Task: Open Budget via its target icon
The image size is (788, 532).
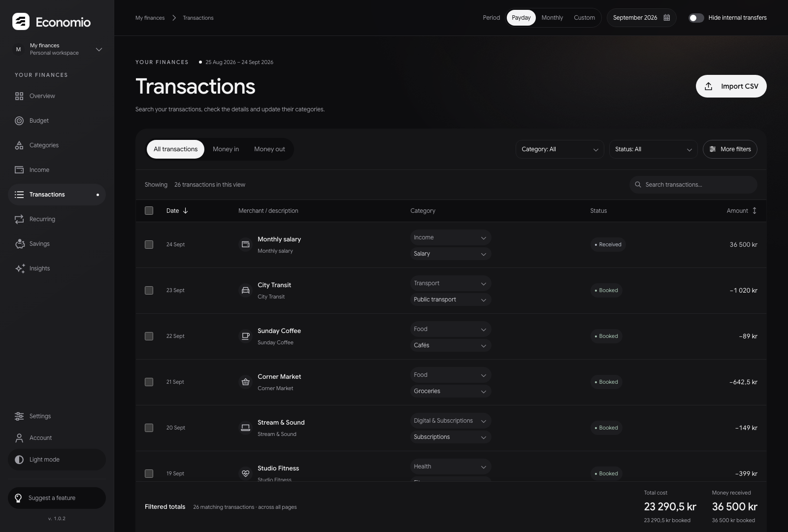Action: click(x=19, y=121)
